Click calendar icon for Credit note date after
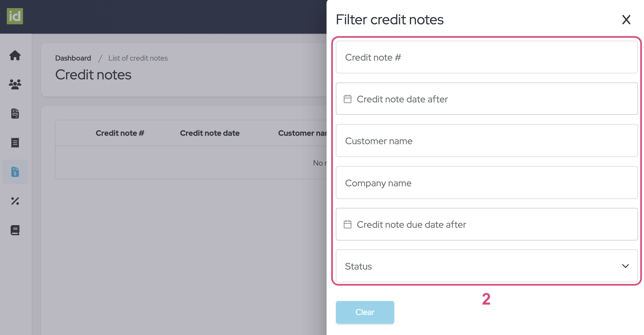644x335 pixels. tap(348, 99)
